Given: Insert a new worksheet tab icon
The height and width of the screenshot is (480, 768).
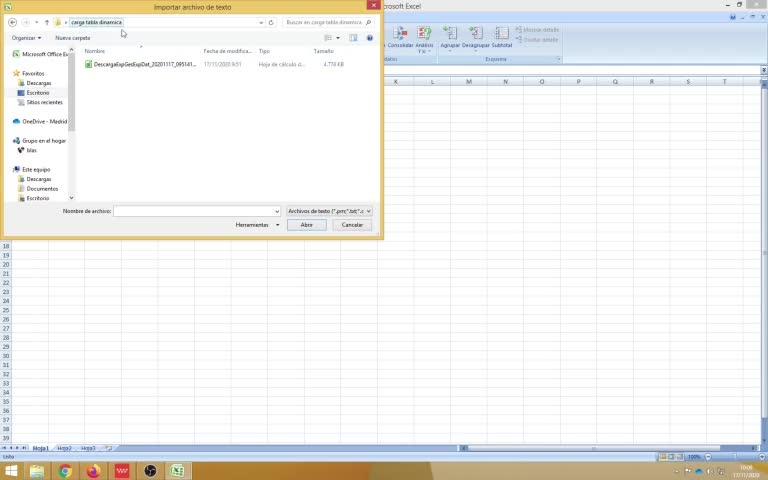Looking at the screenshot, I should coord(109,448).
